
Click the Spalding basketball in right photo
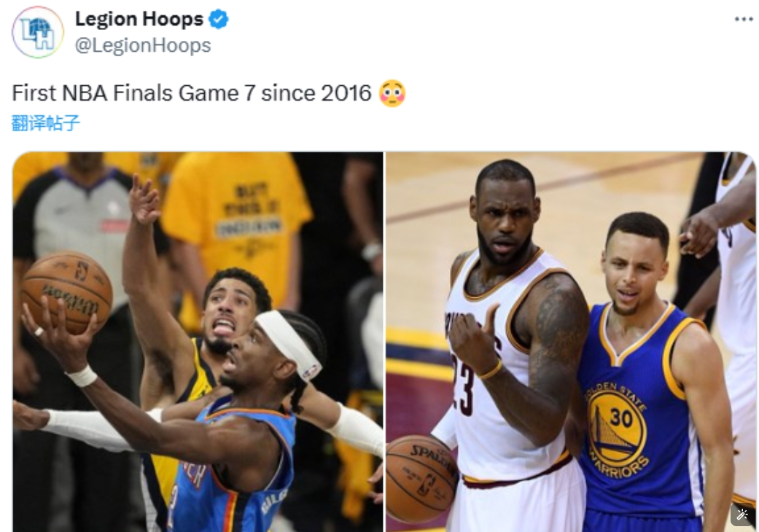click(421, 479)
